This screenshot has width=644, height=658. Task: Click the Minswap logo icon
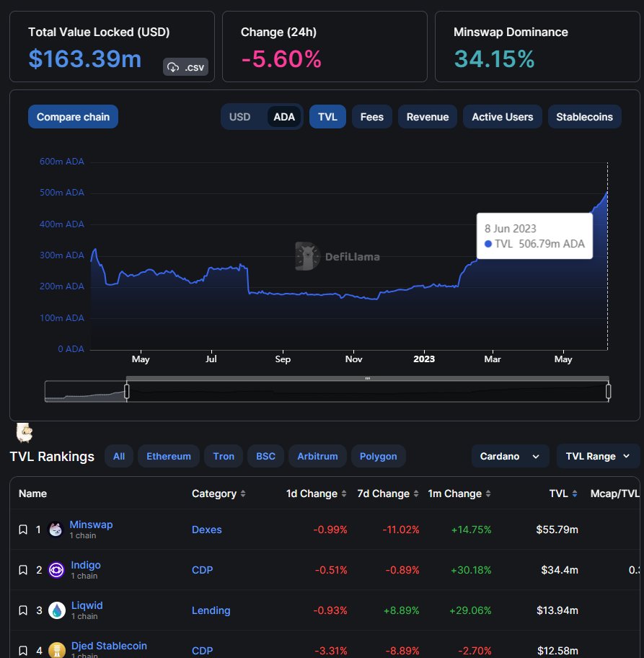pyautogui.click(x=56, y=530)
